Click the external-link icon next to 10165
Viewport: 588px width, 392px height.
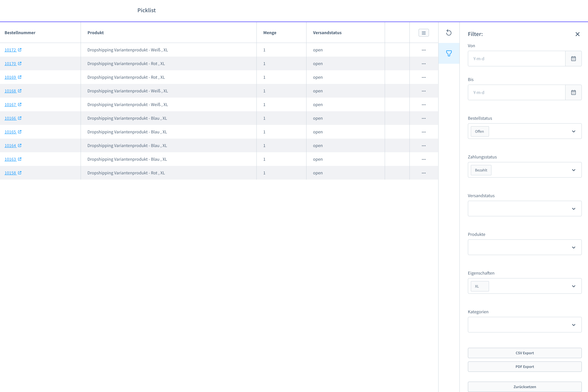pyautogui.click(x=20, y=132)
